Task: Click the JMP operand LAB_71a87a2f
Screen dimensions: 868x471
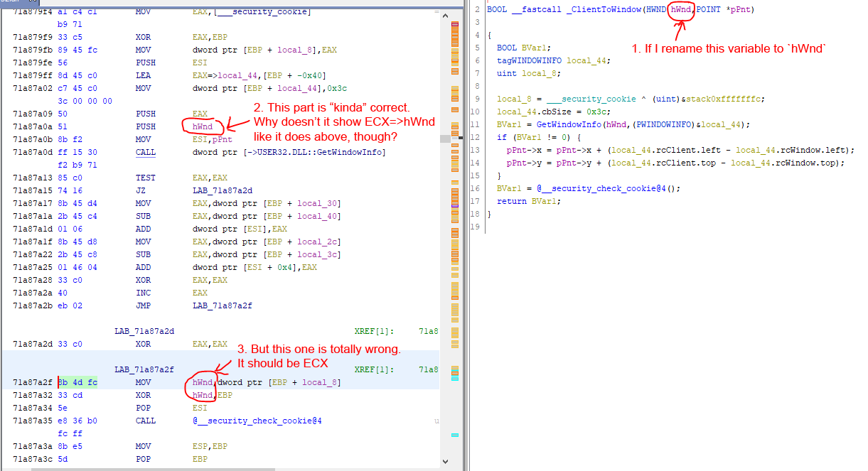Action: click(223, 305)
